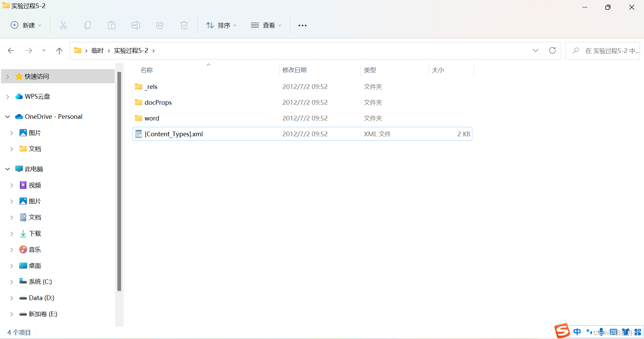Go back with the left arrow

tap(11, 51)
